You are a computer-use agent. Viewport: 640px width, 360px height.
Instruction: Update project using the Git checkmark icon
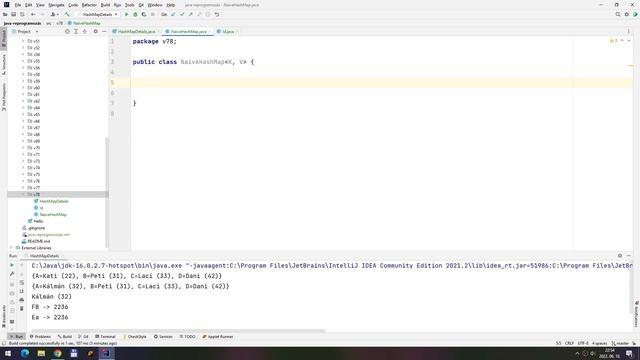(173, 14)
